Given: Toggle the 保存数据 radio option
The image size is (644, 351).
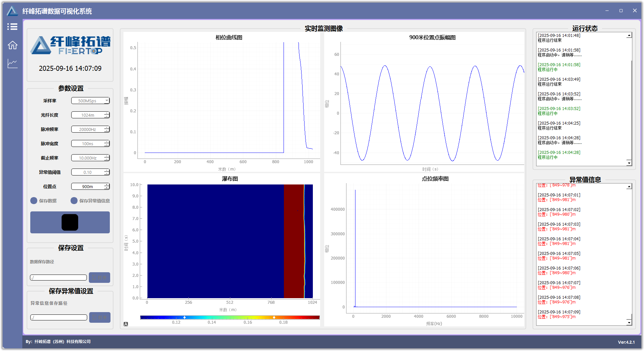Looking at the screenshot, I should coord(34,201).
